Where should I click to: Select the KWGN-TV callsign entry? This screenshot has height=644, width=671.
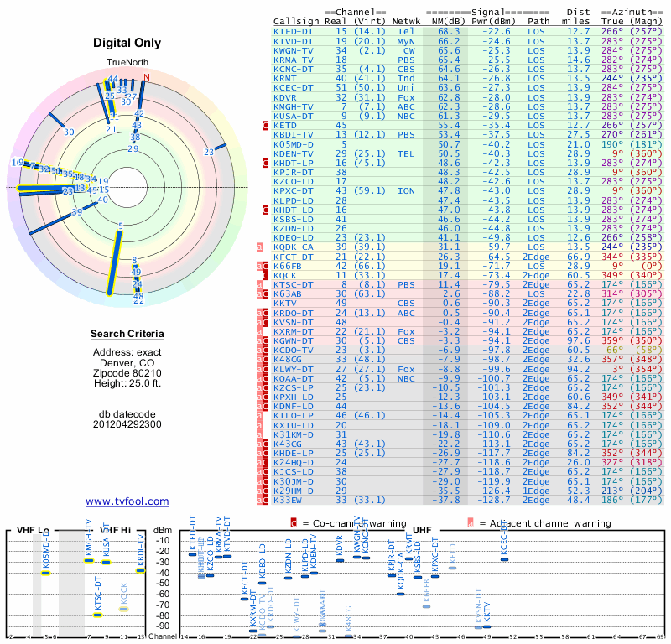tap(293, 50)
